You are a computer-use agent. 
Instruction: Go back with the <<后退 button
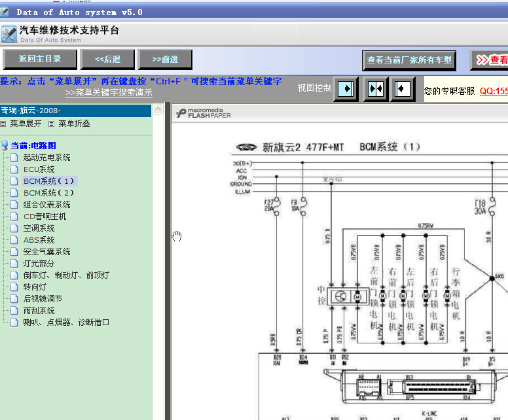click(107, 60)
